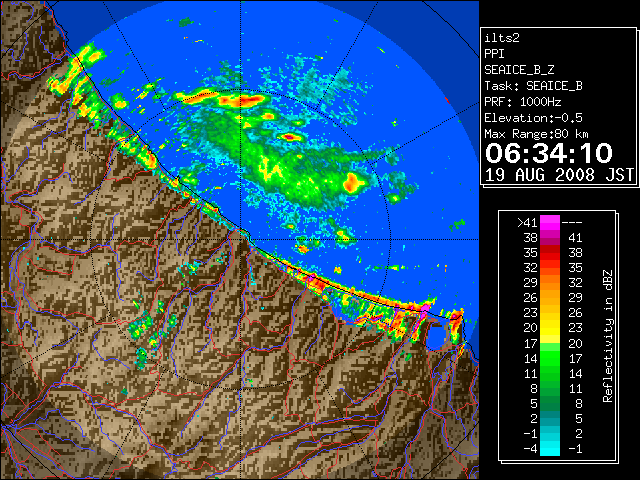Pick the dark green swatch for 5 to 8 dBZ

coord(550,403)
